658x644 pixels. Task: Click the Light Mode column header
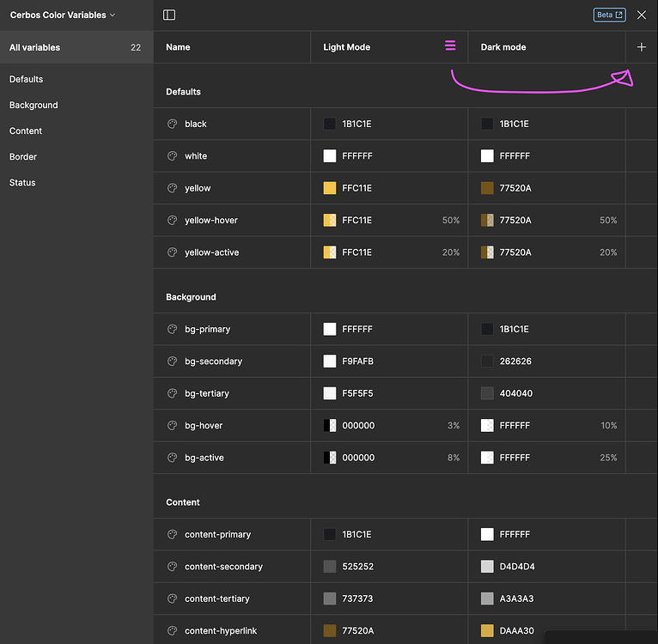347,47
